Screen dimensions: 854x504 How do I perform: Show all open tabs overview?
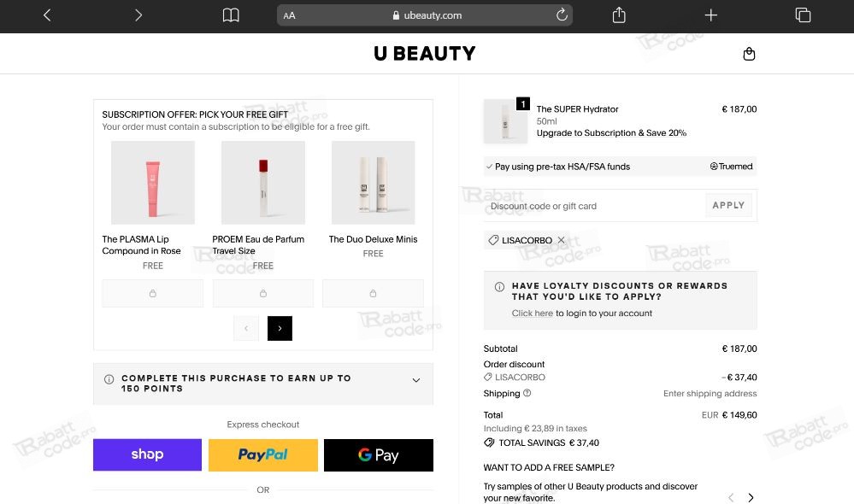(x=803, y=15)
